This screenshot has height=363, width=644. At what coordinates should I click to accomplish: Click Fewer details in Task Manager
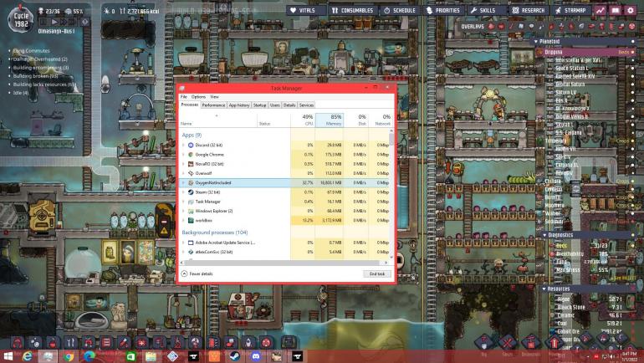(197, 274)
